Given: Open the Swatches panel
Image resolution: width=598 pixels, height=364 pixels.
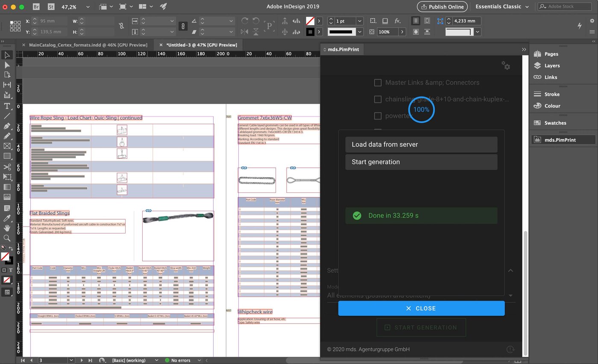Looking at the screenshot, I should 555,123.
